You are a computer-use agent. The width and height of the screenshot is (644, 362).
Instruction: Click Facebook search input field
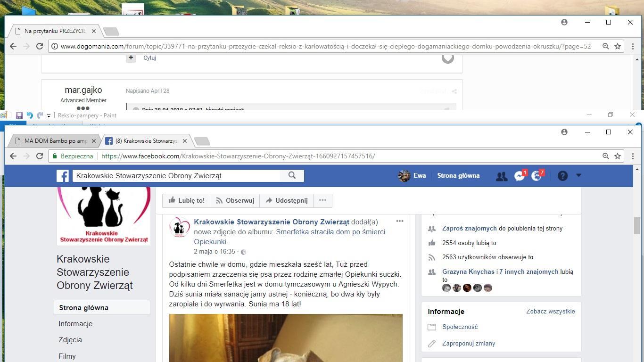coord(177,175)
